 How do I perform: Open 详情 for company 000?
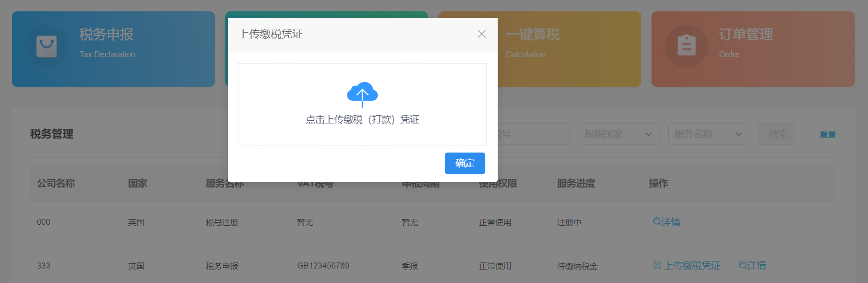[666, 222]
